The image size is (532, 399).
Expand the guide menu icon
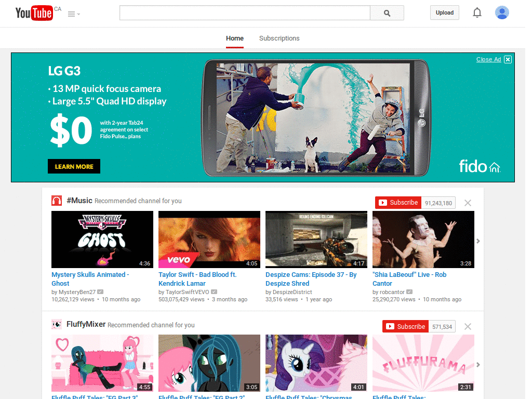tap(74, 14)
